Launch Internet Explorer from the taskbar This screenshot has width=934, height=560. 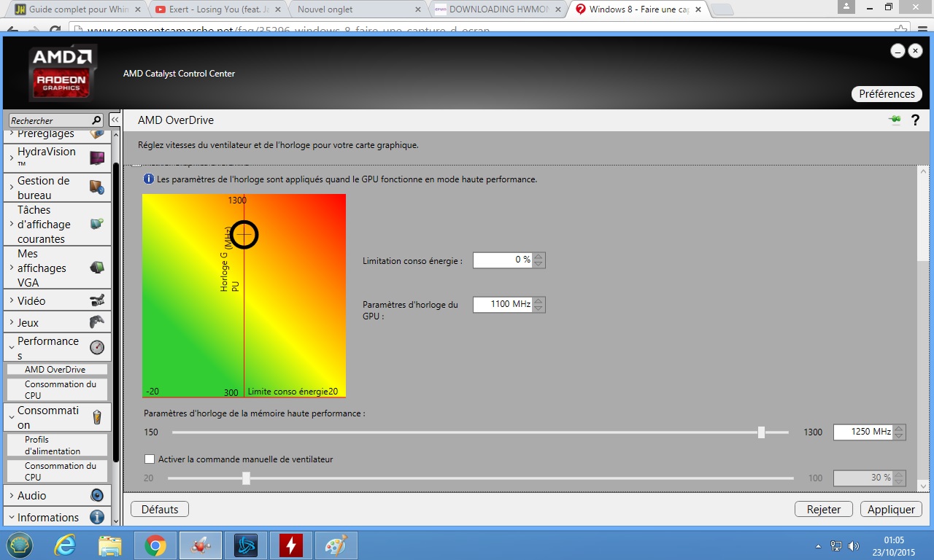[65, 545]
